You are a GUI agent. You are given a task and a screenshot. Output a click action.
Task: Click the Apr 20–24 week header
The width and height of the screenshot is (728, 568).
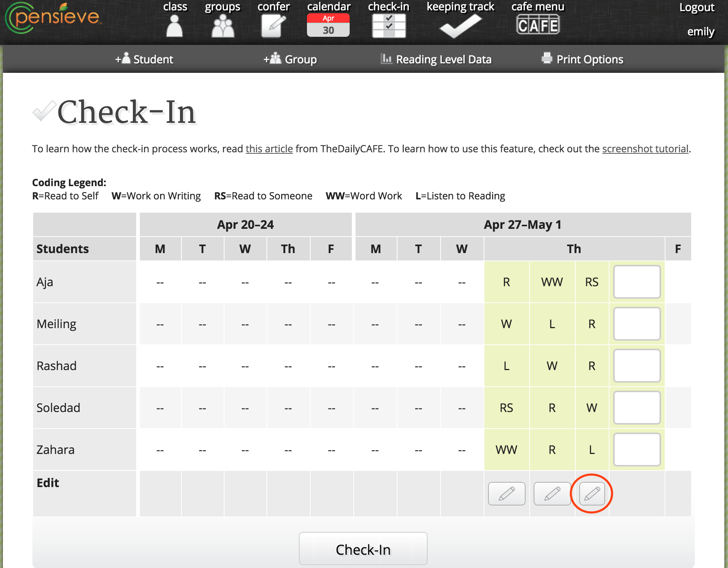[x=245, y=224]
